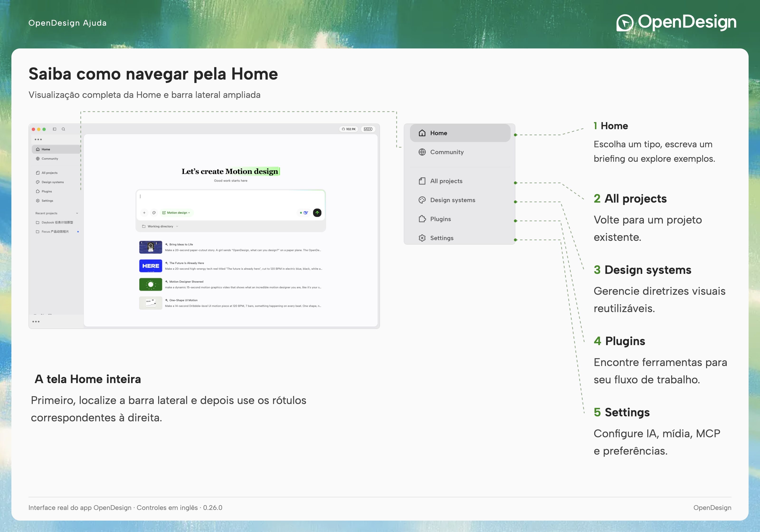
Task: Open recent project Focus 产品动效短片
Action: (56, 232)
